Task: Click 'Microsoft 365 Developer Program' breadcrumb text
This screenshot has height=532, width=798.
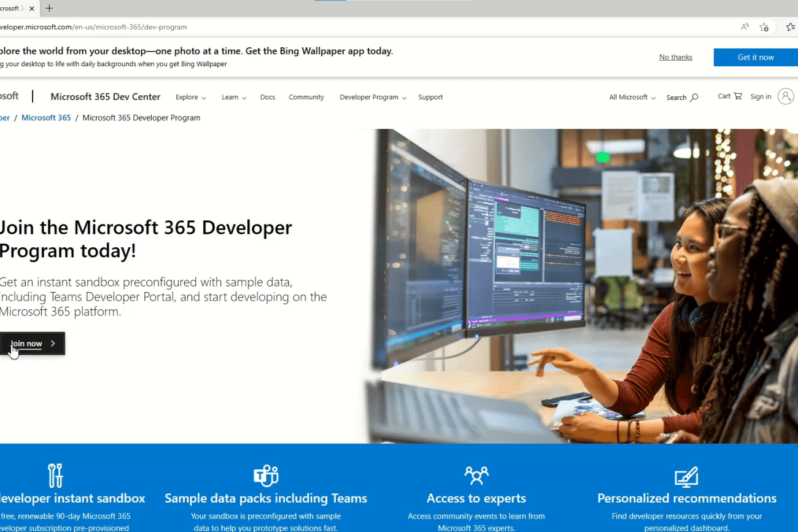Action: tap(141, 118)
